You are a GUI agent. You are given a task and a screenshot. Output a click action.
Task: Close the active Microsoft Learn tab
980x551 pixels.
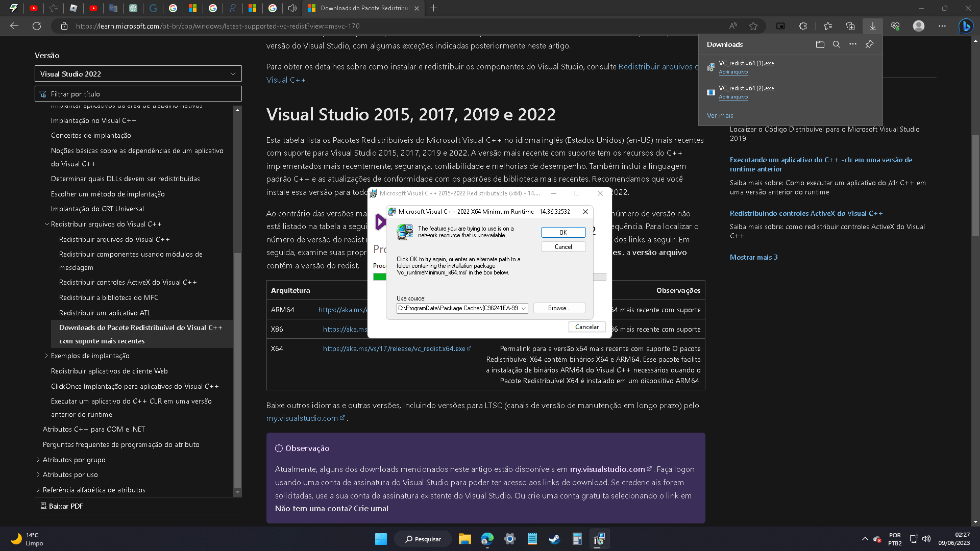416,8
